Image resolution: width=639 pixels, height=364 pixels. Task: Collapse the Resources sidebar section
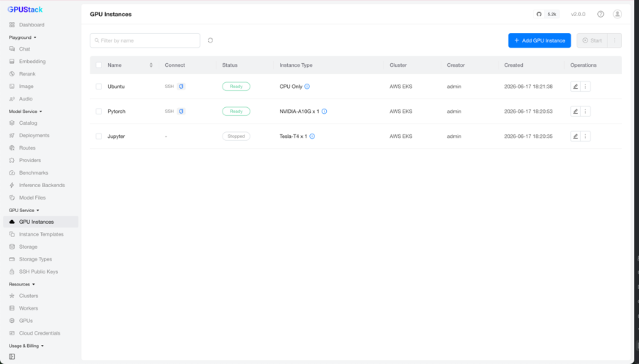[21, 284]
